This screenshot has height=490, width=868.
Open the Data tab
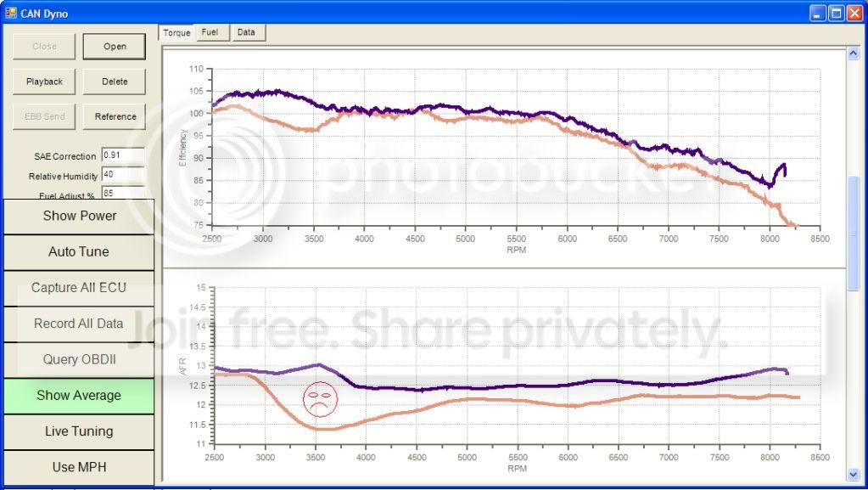[246, 32]
